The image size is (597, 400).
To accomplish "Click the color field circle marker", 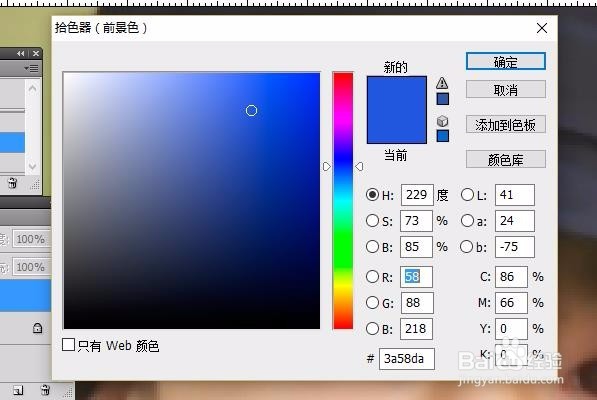I will [x=251, y=111].
